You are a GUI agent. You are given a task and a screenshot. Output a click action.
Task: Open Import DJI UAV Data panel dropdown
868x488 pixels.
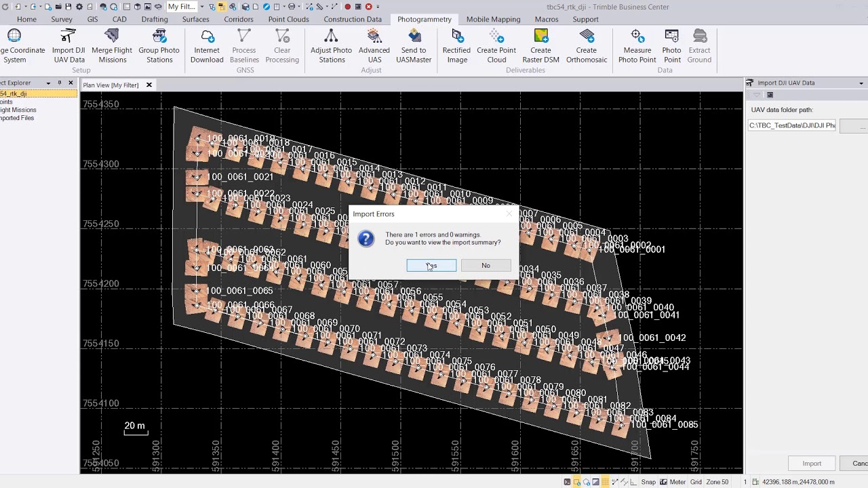coord(861,83)
